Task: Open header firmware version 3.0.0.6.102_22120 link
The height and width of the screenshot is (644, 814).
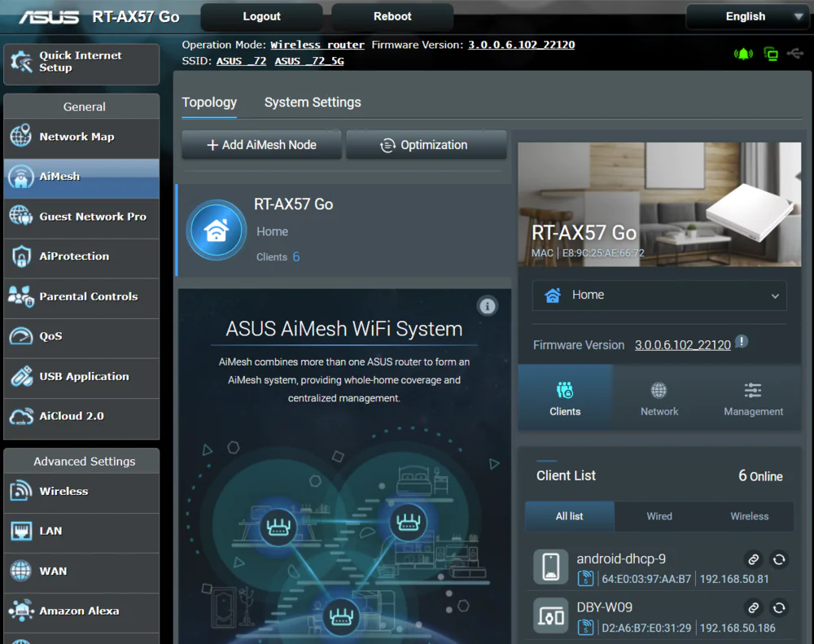Action: point(521,45)
